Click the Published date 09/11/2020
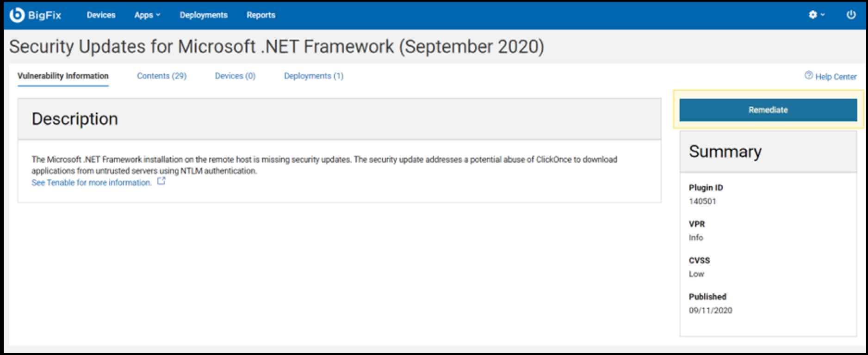The height and width of the screenshot is (355, 868). 710,310
